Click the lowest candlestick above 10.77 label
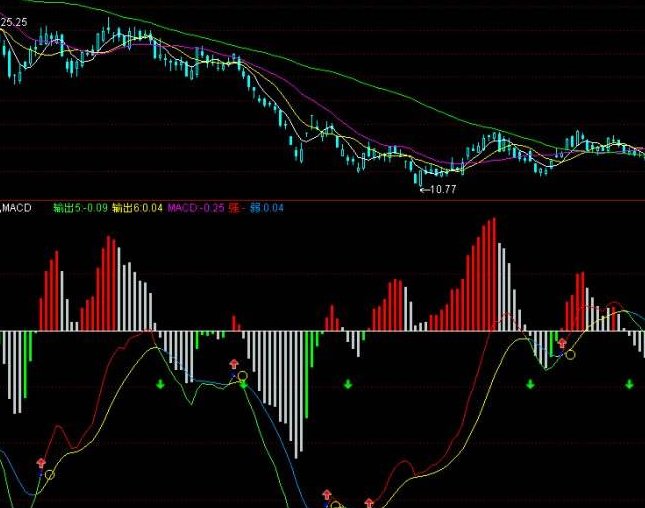This screenshot has width=645, height=508. tap(419, 177)
